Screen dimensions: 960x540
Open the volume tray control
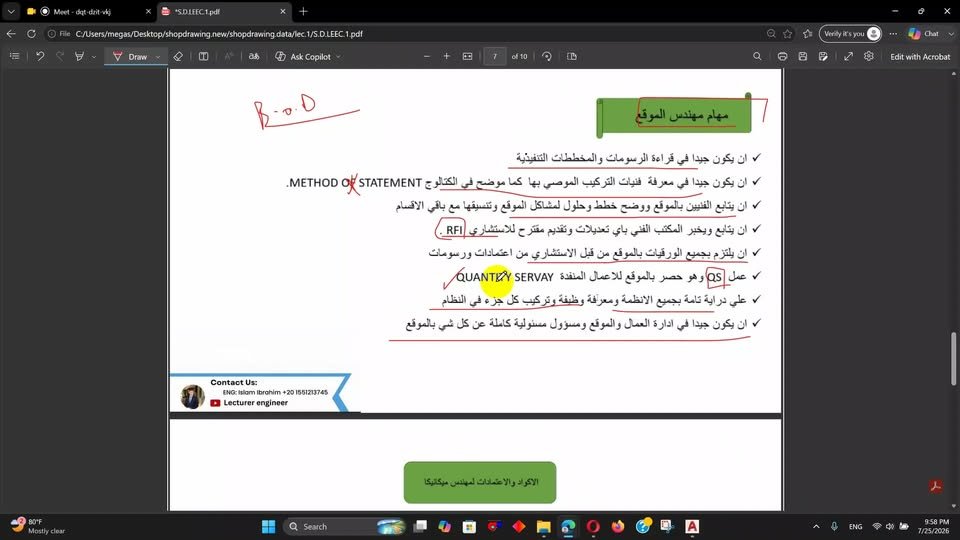click(x=890, y=527)
